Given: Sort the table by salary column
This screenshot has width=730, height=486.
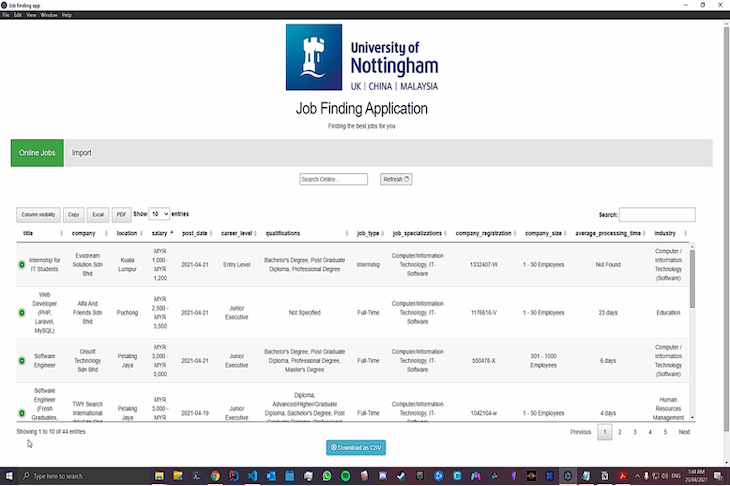Looking at the screenshot, I should [x=161, y=232].
